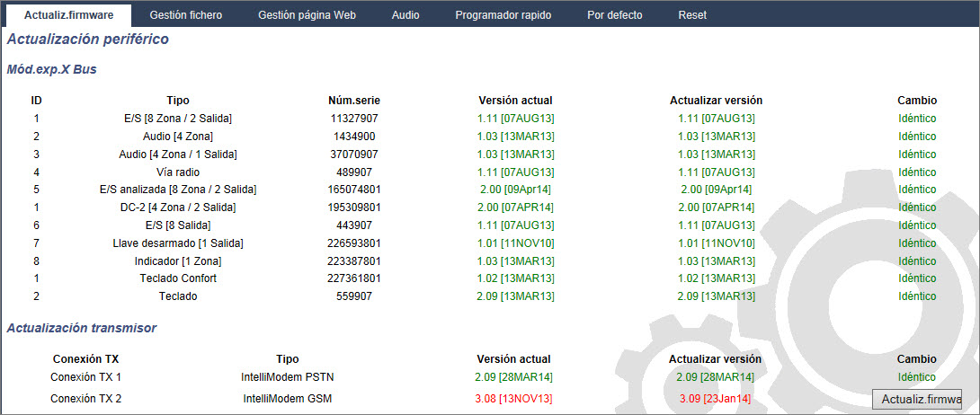The width and height of the screenshot is (980, 415).
Task: Click the Mód.exp.X Bus heading
Action: pyautogui.click(x=51, y=69)
